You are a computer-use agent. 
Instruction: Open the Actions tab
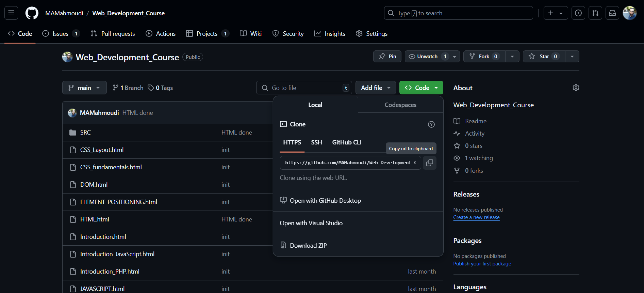pos(161,34)
